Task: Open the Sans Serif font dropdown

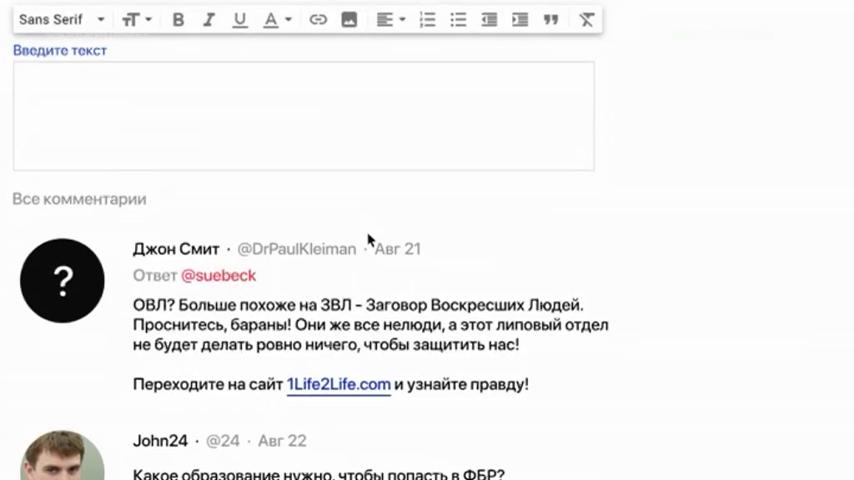Action: point(62,20)
